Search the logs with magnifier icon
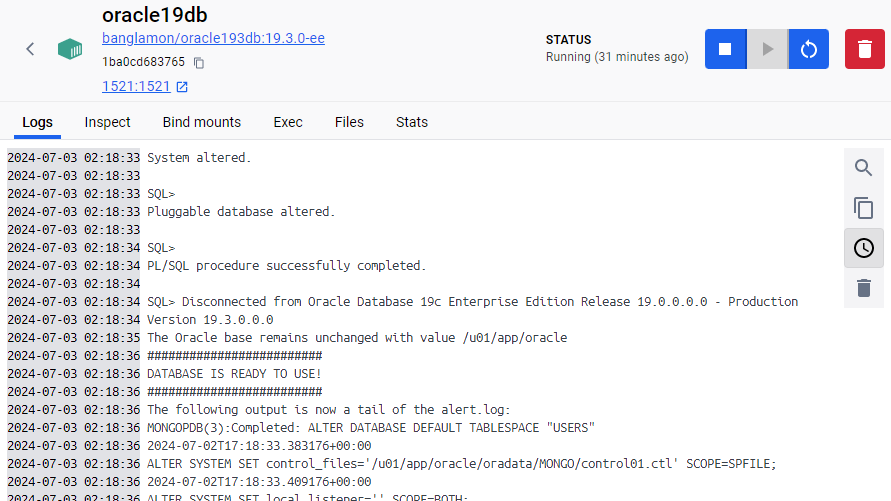The height and width of the screenshot is (501, 891). click(864, 168)
